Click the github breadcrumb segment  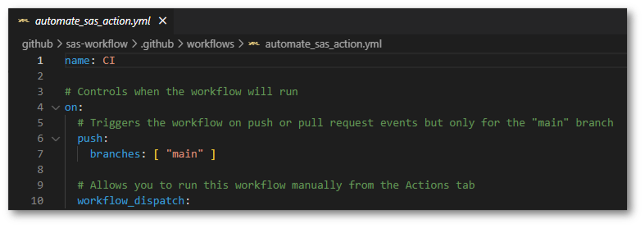[x=37, y=44]
